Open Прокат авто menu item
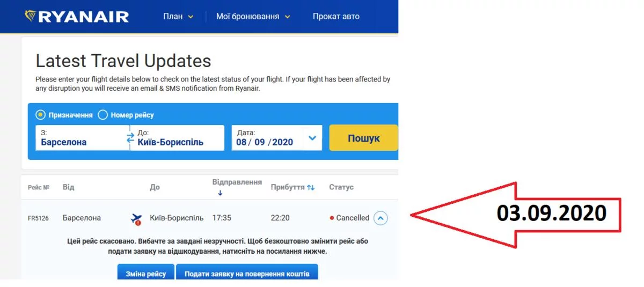The height and width of the screenshot is (287, 644). click(x=336, y=17)
